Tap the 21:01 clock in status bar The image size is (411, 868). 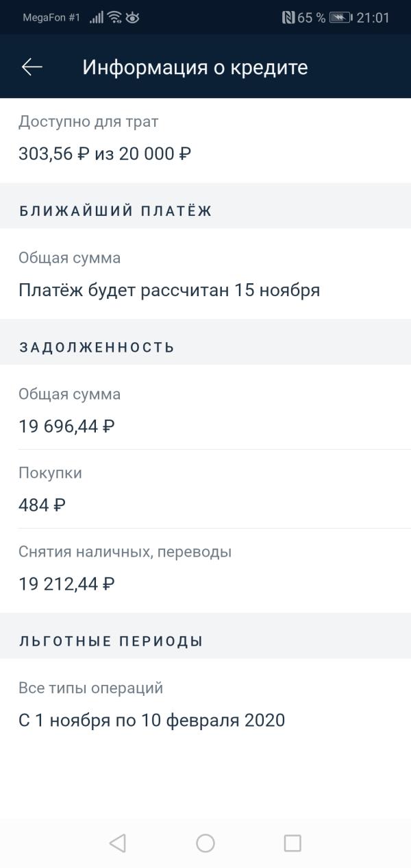point(373,18)
